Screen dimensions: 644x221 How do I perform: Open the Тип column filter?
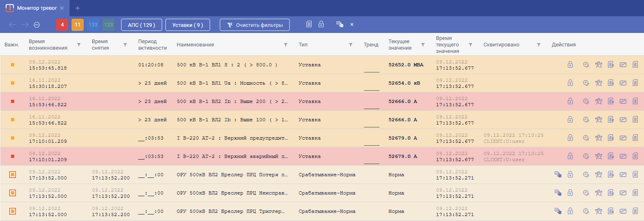coord(350,45)
